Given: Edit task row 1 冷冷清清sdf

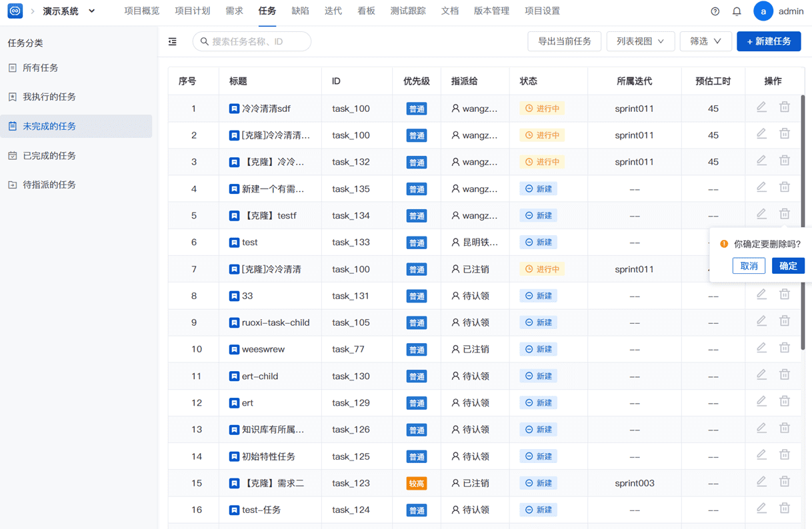Looking at the screenshot, I should point(761,107).
